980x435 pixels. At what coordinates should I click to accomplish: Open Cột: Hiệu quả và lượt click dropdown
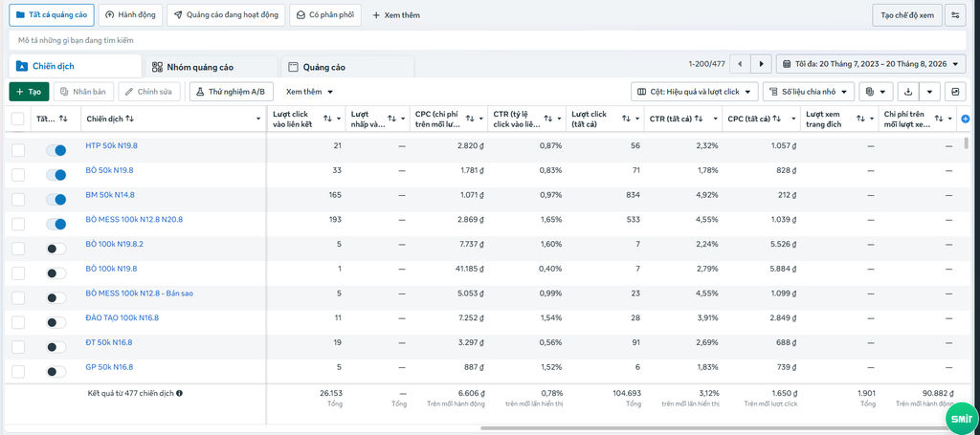tap(695, 92)
